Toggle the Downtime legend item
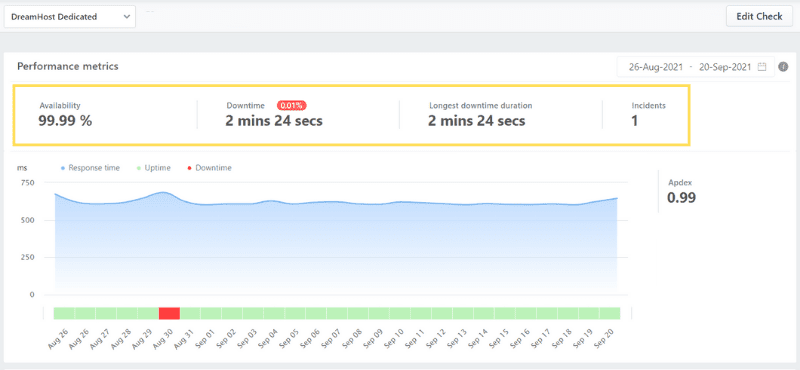This screenshot has height=370, width=800. click(x=210, y=168)
